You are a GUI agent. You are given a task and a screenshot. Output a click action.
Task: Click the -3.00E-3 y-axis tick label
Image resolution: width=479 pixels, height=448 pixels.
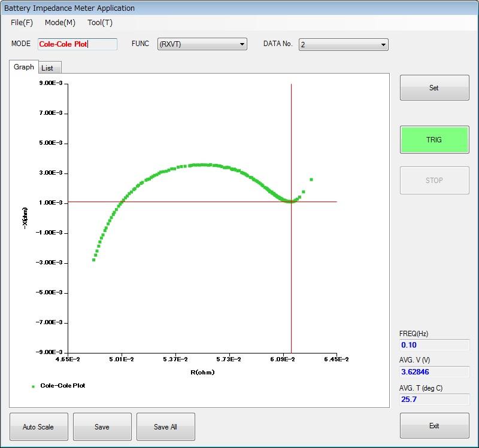tap(49, 263)
